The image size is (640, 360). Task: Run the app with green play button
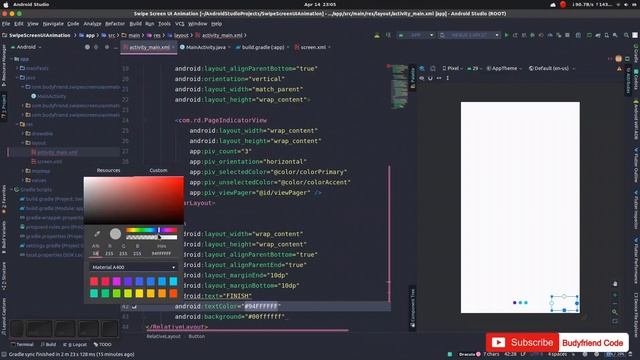(x=506, y=35)
